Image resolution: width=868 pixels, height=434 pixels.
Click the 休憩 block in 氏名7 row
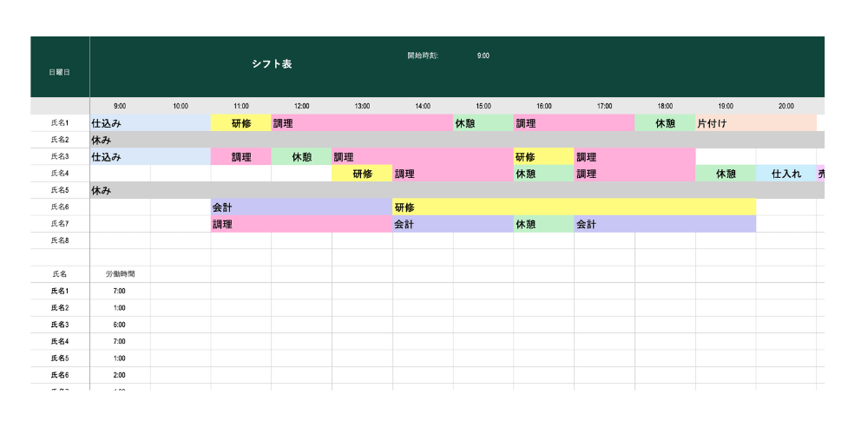[543, 224]
